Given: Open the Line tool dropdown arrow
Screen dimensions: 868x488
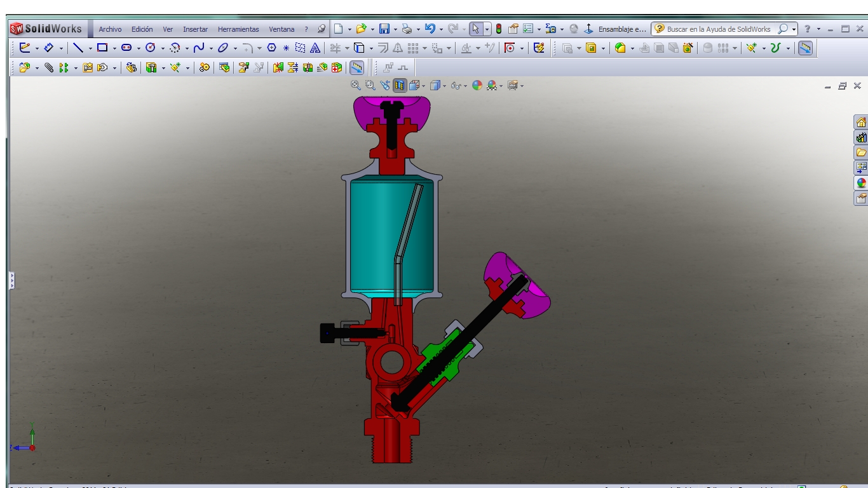Looking at the screenshot, I should coord(90,48).
